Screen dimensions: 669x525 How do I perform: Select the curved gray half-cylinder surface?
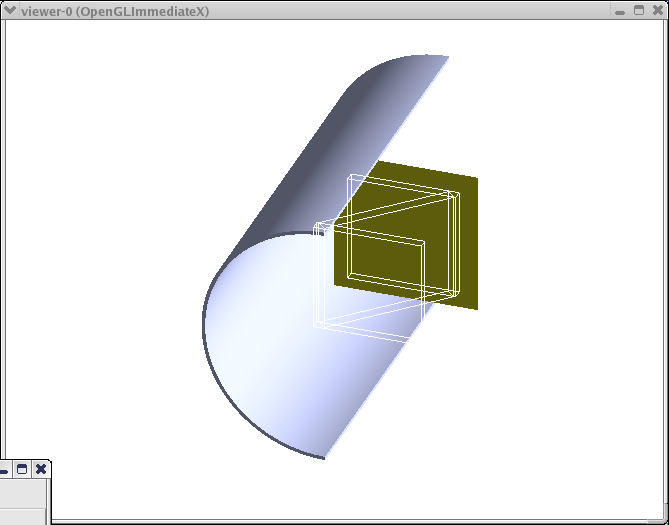pyautogui.click(x=330, y=150)
